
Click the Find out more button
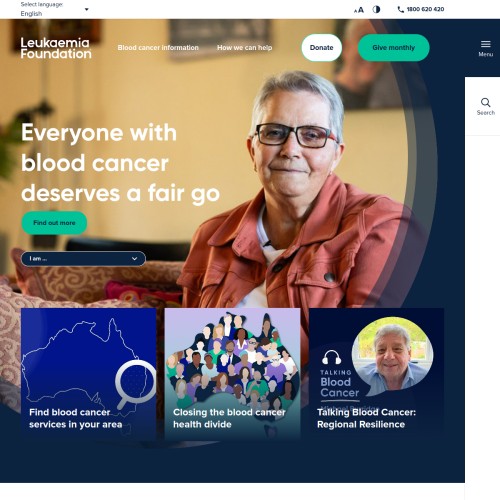[54, 223]
